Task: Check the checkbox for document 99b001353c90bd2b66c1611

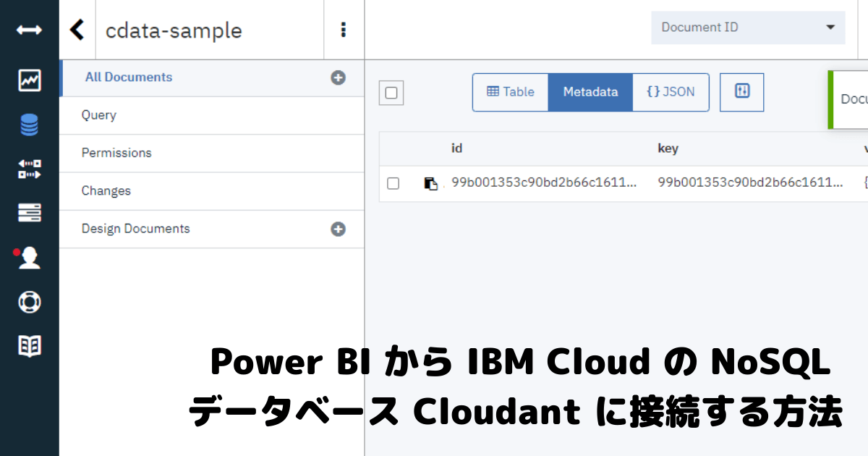Action: 393,183
